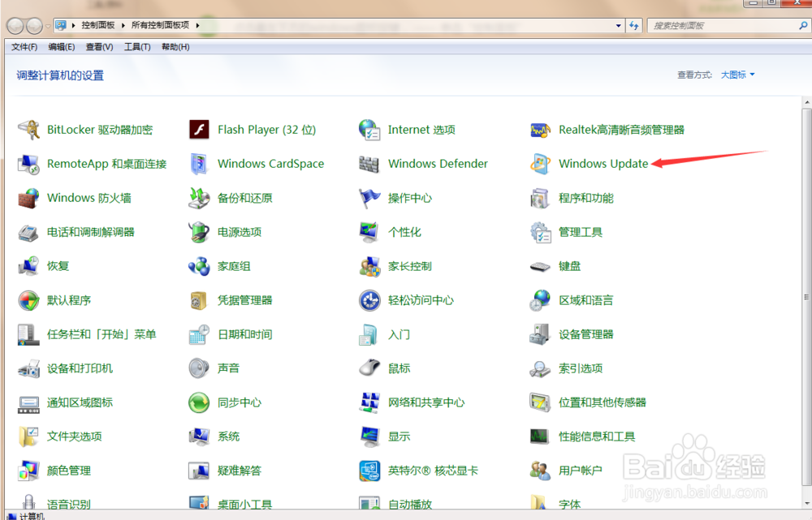
Task: Click the RemoteApp 和桌面连接 icon
Action: coord(28,164)
